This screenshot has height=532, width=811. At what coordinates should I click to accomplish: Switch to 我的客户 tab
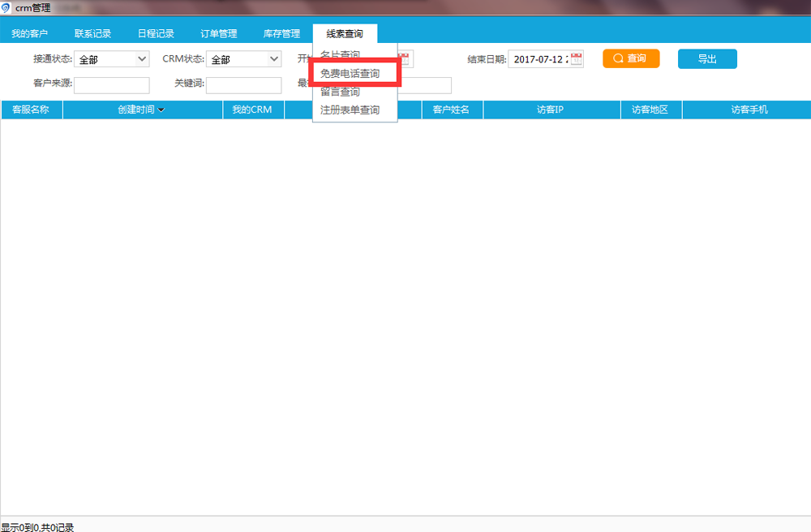pos(30,34)
